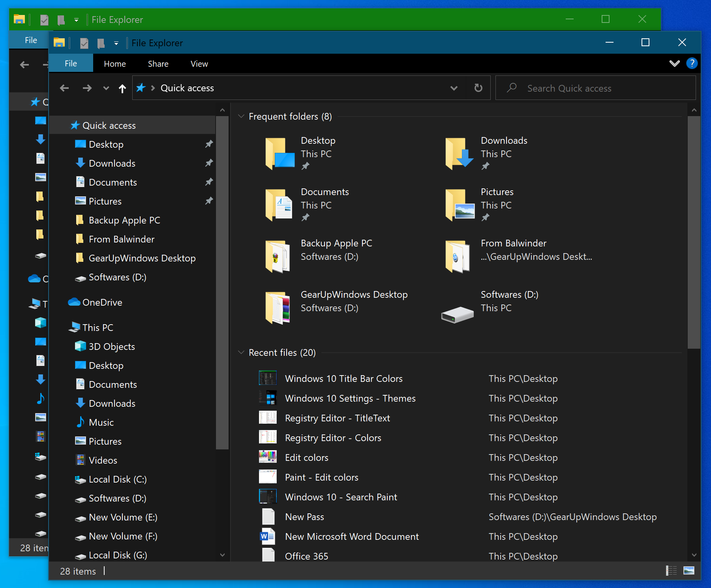Select Paint - Edit colors recent file
The image size is (711, 588).
322,477
